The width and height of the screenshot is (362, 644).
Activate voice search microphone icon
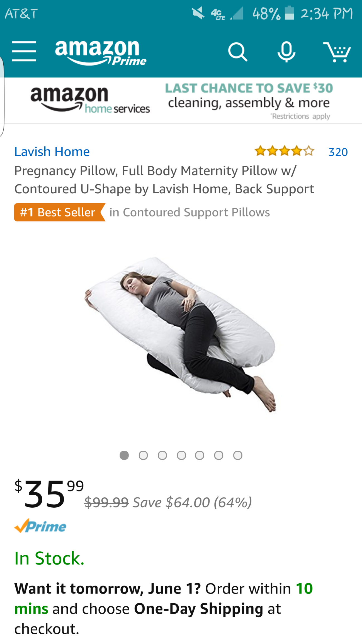286,52
